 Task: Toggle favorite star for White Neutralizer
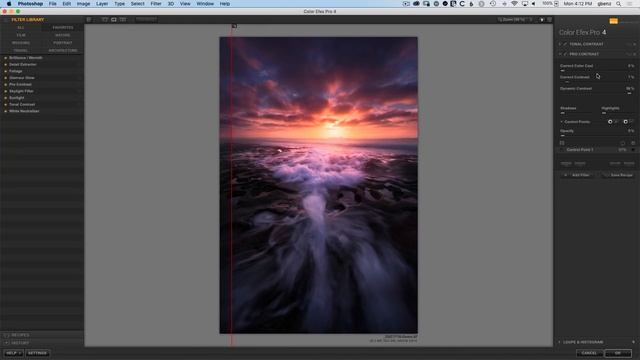[x=5, y=111]
